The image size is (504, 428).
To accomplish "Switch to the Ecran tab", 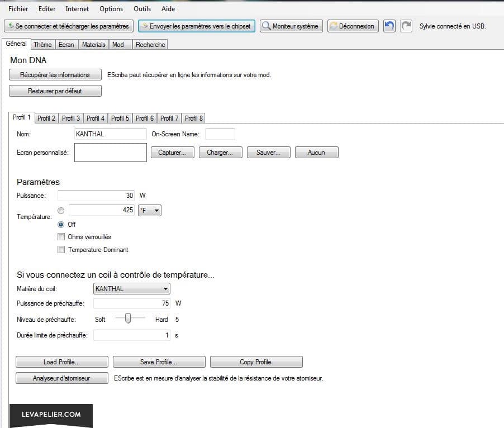I will [x=66, y=45].
